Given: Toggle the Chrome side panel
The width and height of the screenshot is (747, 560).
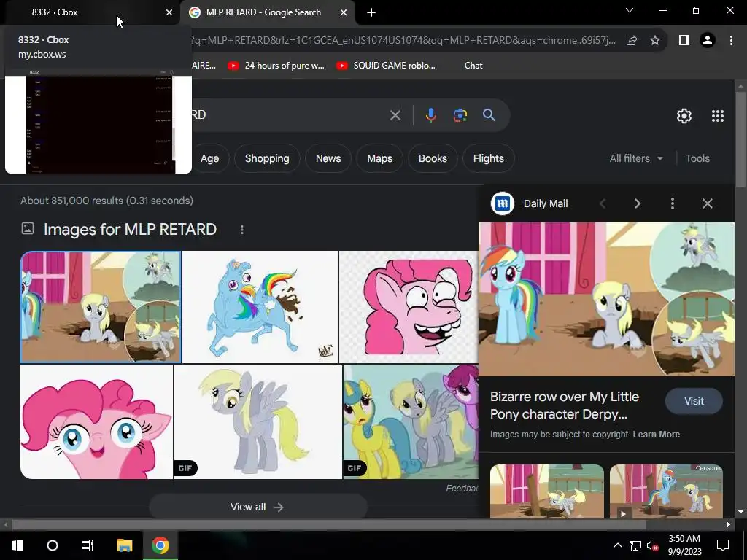Looking at the screenshot, I should tap(684, 41).
